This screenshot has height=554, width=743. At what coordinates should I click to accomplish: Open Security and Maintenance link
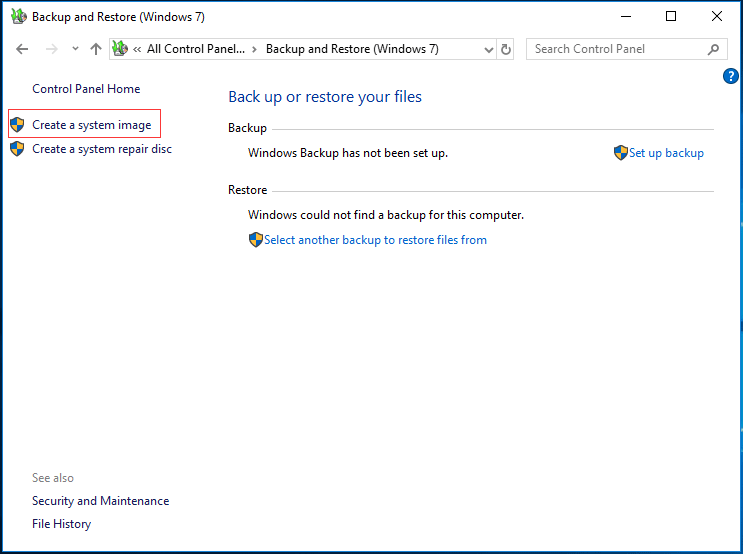coord(100,500)
